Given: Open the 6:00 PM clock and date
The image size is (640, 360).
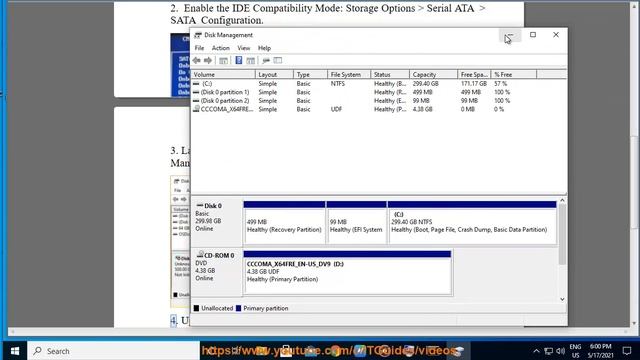Looking at the screenshot, I should (600, 351).
